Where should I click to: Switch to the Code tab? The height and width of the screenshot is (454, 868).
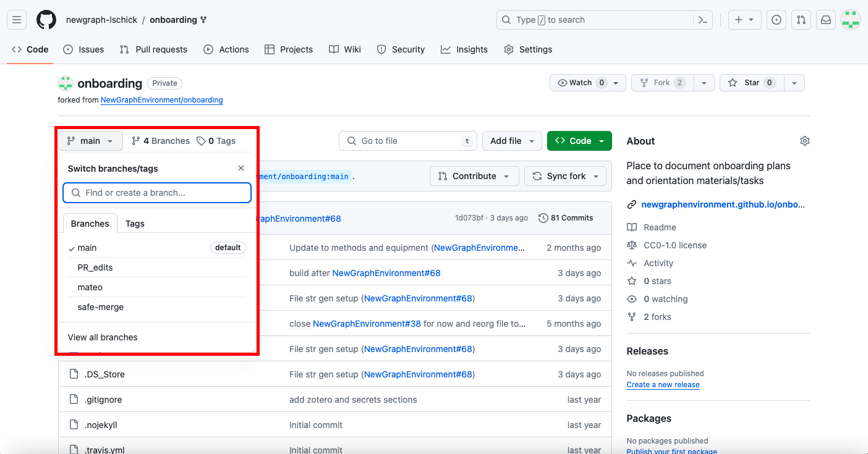pos(30,49)
